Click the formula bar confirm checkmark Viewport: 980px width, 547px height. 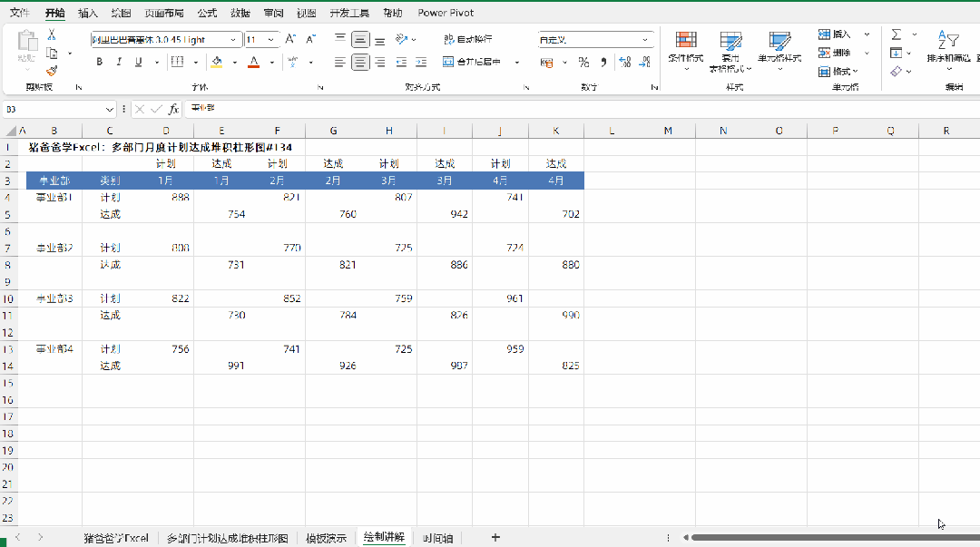[156, 110]
